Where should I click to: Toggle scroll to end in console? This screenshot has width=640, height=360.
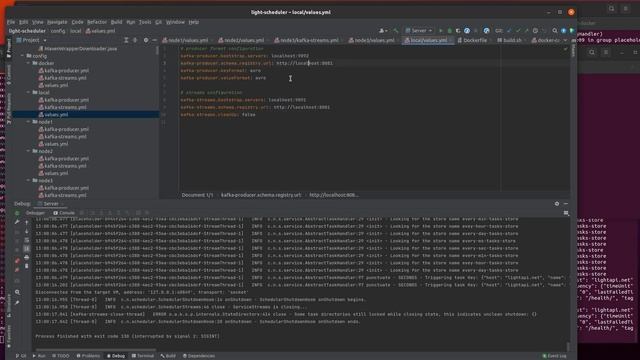(x=27, y=249)
